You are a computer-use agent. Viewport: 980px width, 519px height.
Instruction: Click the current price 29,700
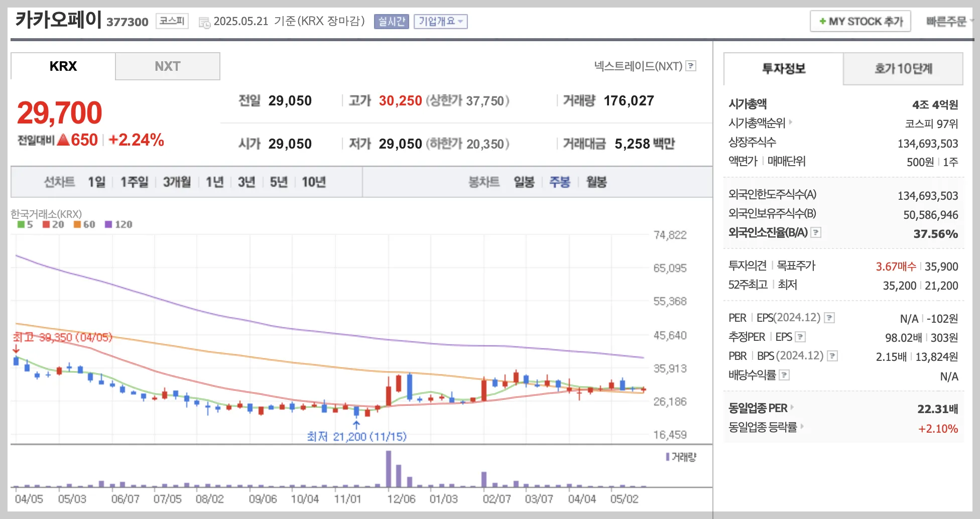(x=60, y=112)
